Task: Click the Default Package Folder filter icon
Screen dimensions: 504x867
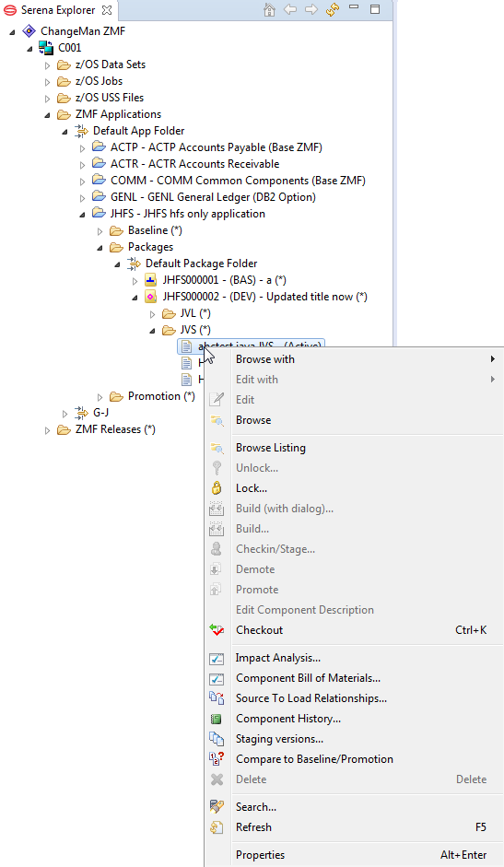Action: 134,264
